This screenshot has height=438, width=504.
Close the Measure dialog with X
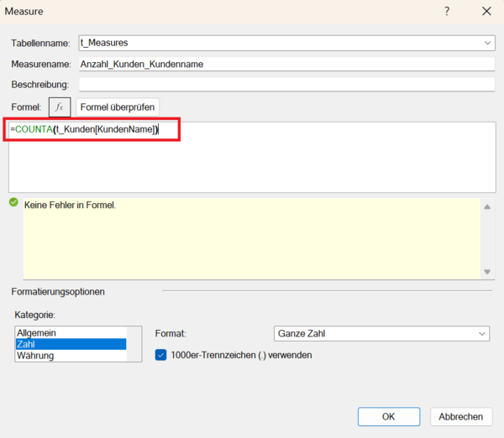point(486,12)
